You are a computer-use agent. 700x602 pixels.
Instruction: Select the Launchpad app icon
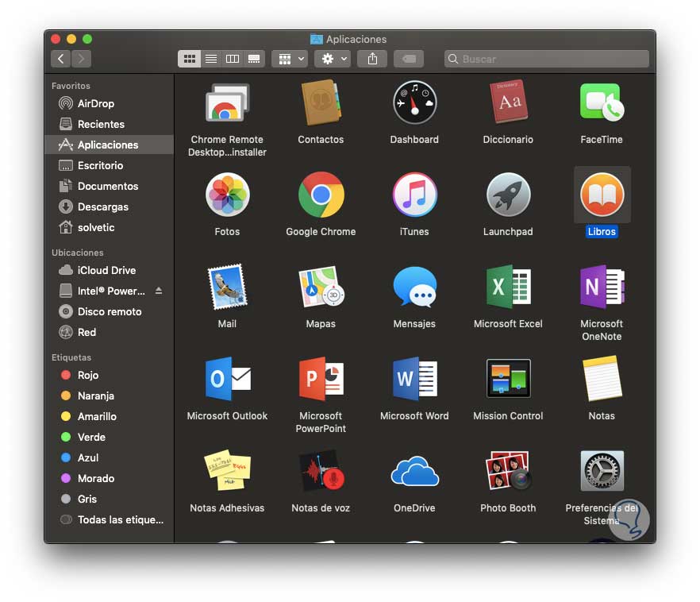point(508,195)
